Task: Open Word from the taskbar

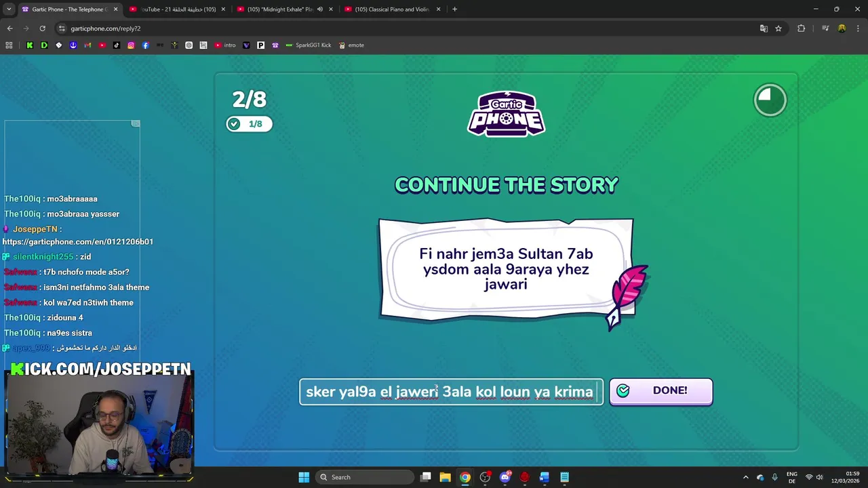Action: [544, 477]
